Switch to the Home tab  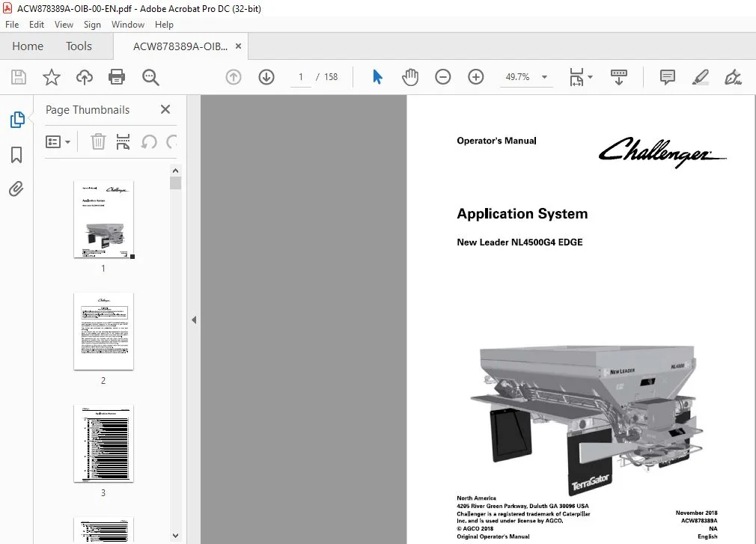28,46
